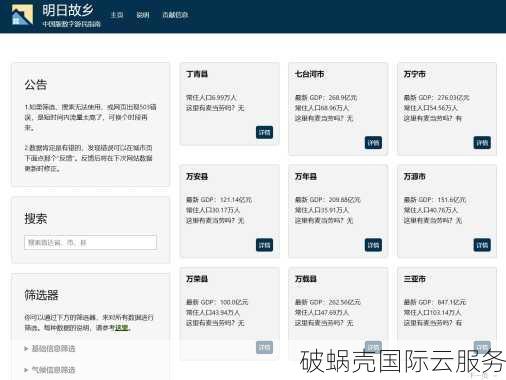The height and width of the screenshot is (380, 506).
Task: Select the 三亚市 card title
Action: [415, 279]
